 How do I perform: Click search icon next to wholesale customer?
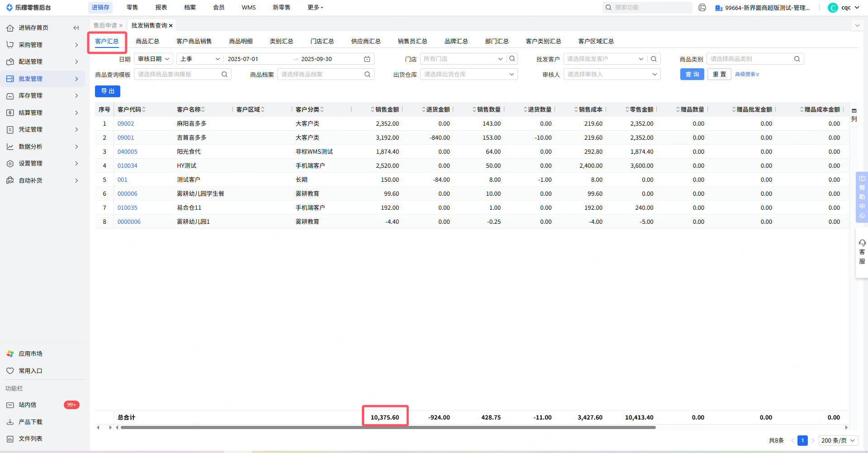tap(654, 59)
